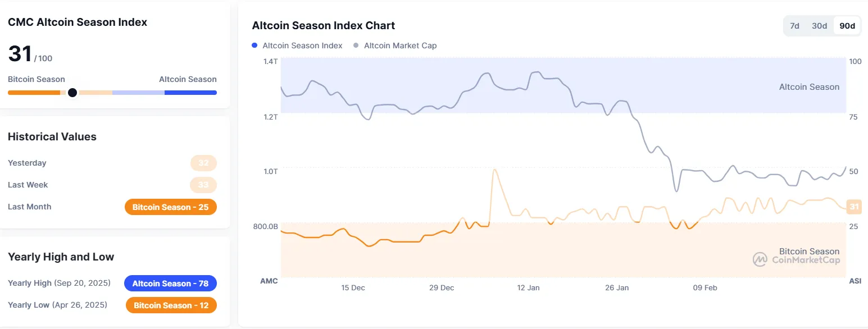Click the 12 Jan date axis label
This screenshot has height=329, width=868.
click(x=528, y=288)
